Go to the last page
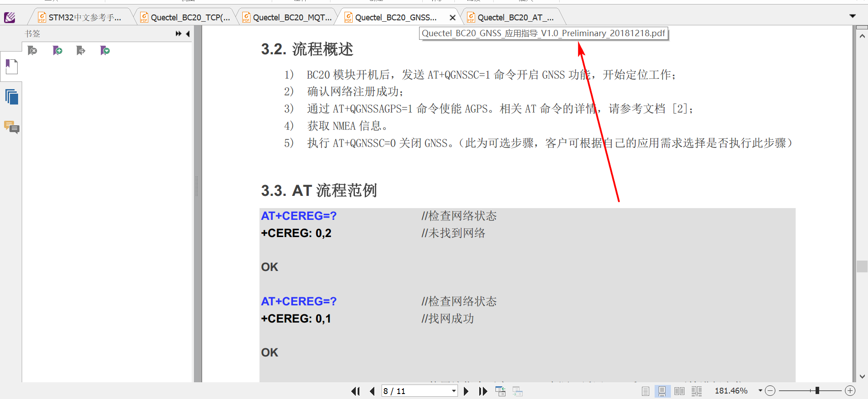The height and width of the screenshot is (399, 868). (483, 391)
